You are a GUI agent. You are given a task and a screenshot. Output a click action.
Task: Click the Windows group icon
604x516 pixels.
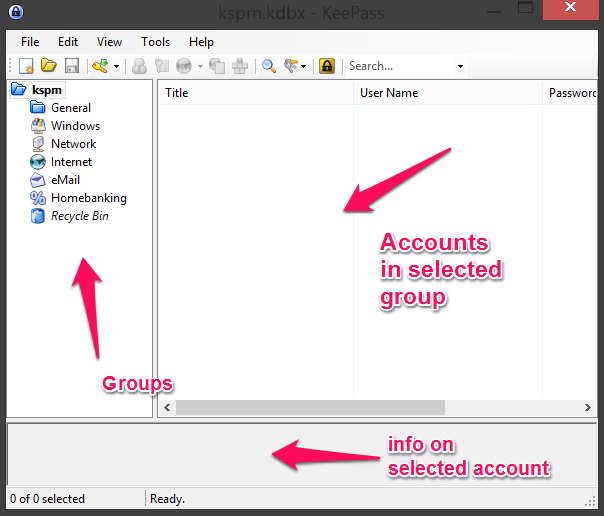pyautogui.click(x=38, y=126)
